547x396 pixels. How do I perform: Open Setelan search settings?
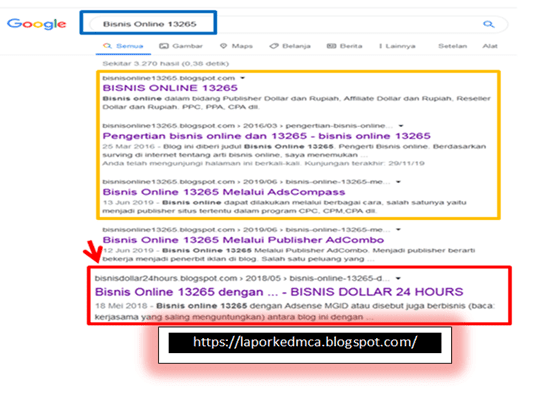coord(452,46)
